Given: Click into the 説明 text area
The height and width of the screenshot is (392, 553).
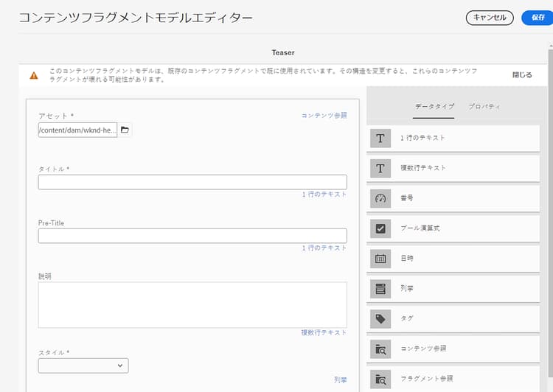Looking at the screenshot, I should tap(192, 305).
